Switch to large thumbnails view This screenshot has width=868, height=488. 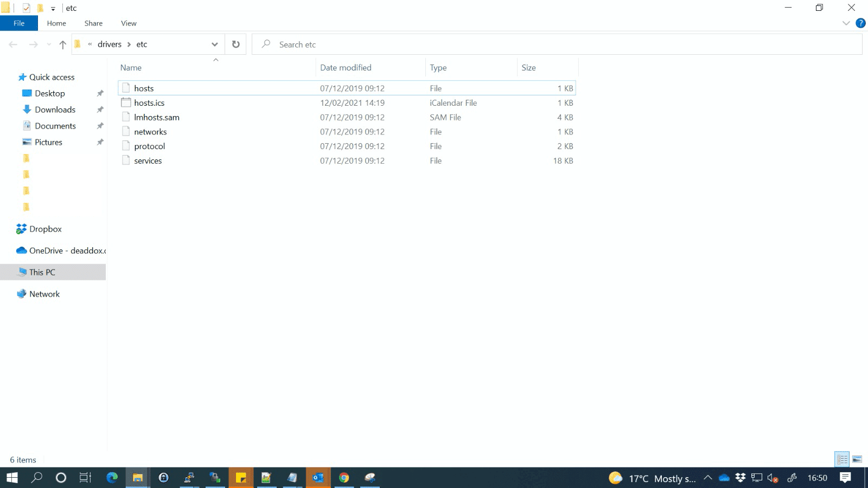coord(857,459)
